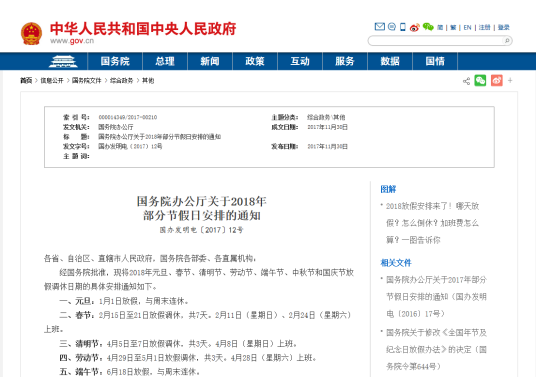Click the 成文日期 date value
536x377 pixels.
[327, 127]
